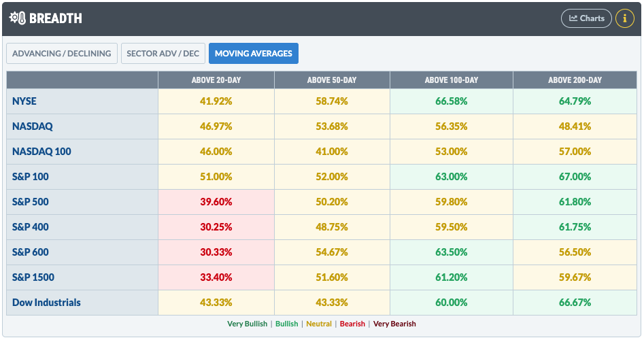Open the S&P 400 row link
644x340 pixels.
coord(31,227)
